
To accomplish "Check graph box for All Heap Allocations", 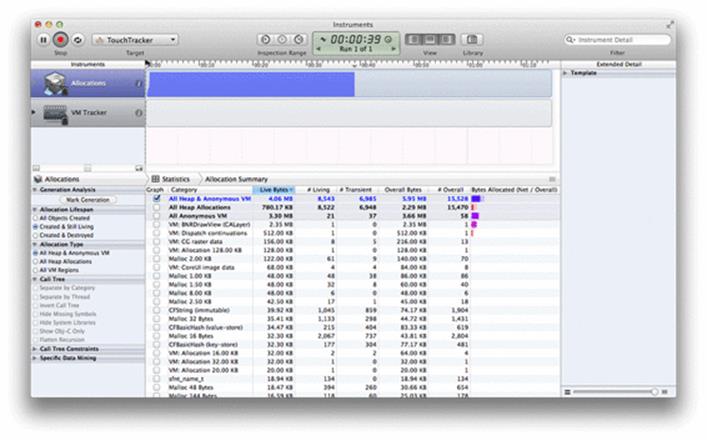I will [x=156, y=207].
